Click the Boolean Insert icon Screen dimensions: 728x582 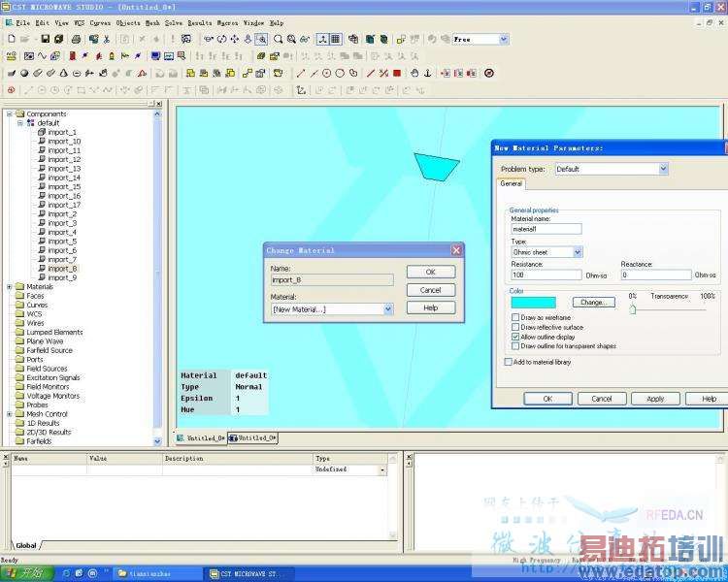(x=230, y=73)
